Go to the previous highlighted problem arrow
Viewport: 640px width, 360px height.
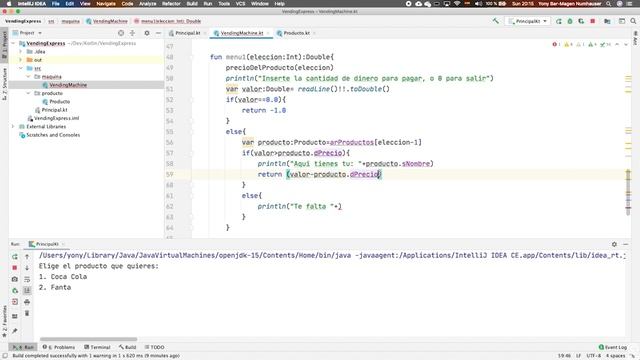(617, 44)
